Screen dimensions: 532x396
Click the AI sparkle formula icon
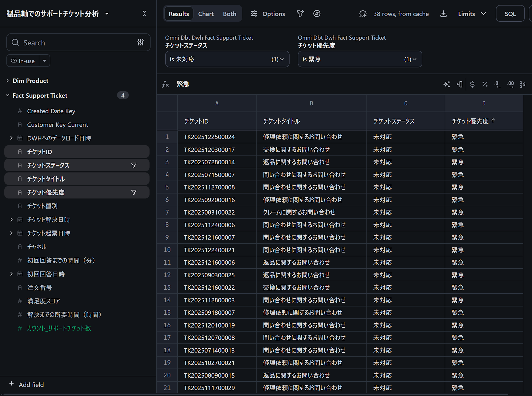point(447,84)
